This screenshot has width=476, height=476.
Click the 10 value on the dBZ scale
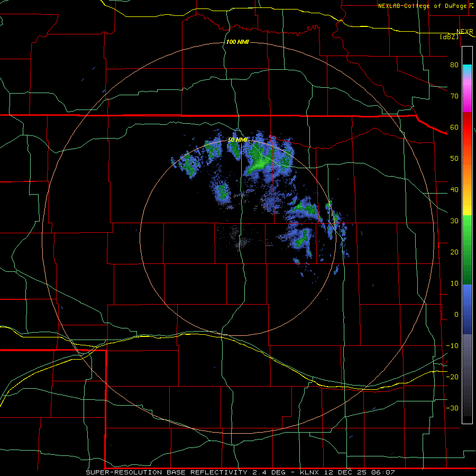(x=454, y=283)
